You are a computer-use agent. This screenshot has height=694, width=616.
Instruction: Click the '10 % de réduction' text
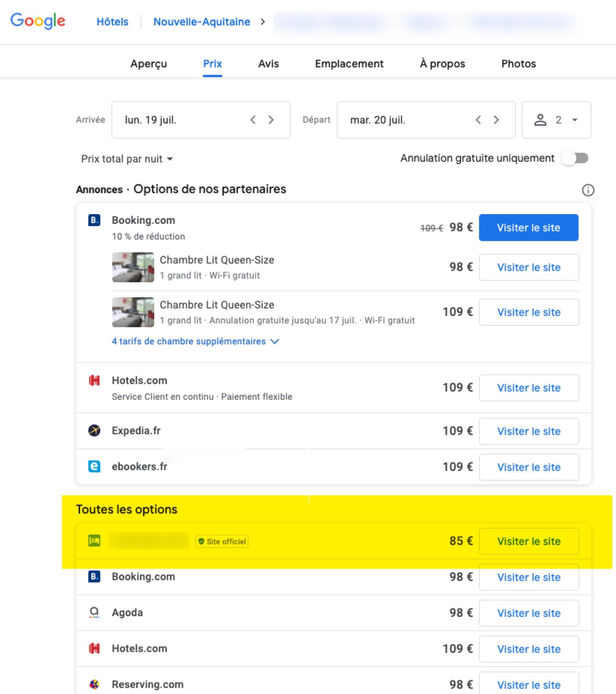148,237
